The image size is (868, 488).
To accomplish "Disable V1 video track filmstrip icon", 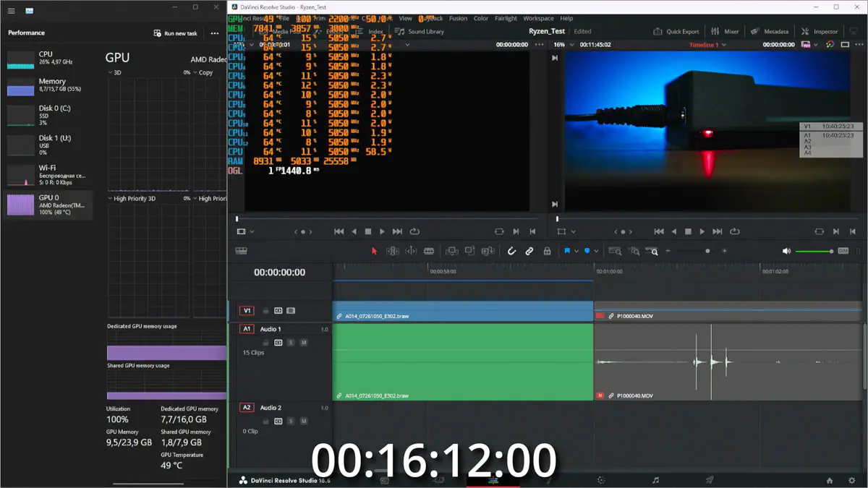I will click(x=291, y=311).
